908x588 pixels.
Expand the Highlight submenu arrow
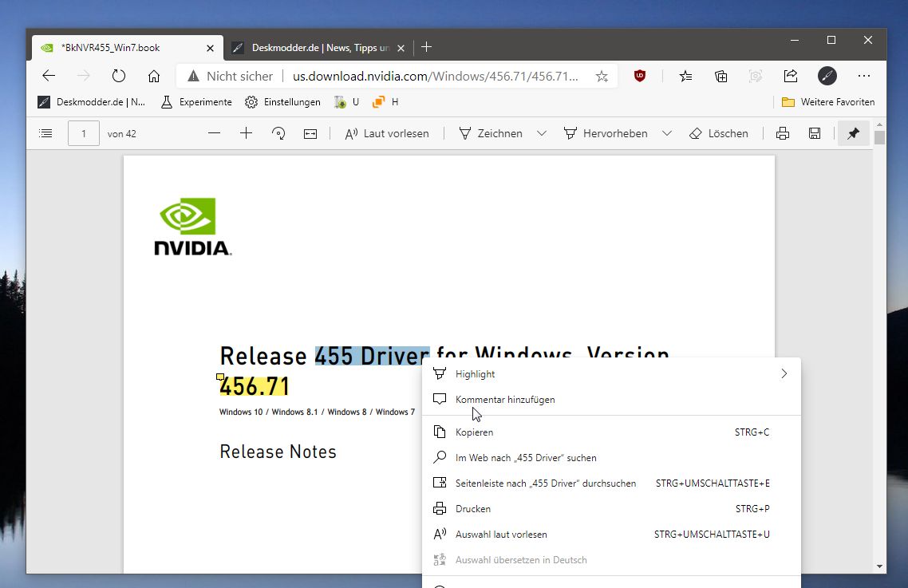tap(784, 373)
